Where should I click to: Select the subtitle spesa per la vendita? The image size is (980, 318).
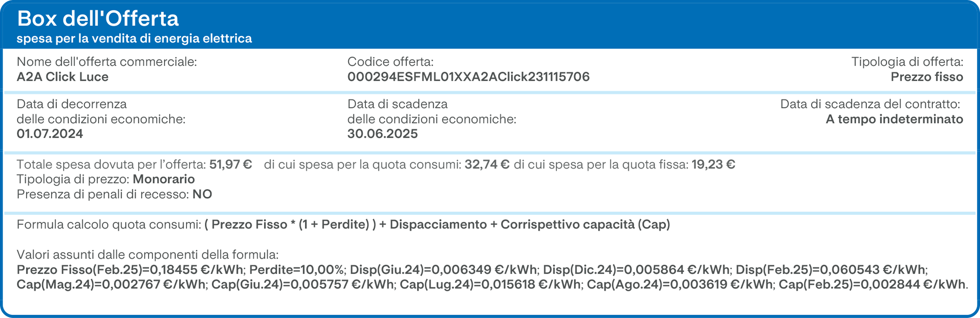134,38
